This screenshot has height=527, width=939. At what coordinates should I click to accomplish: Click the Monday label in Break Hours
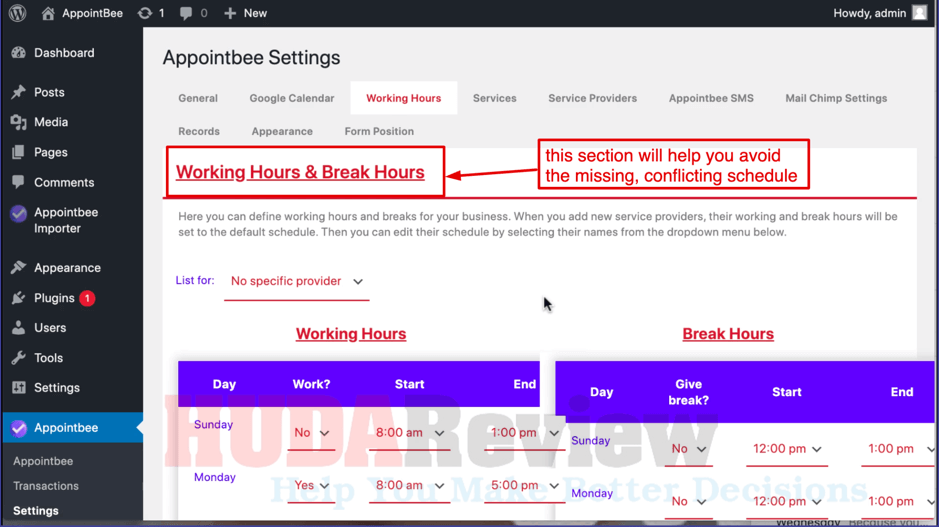coord(592,493)
